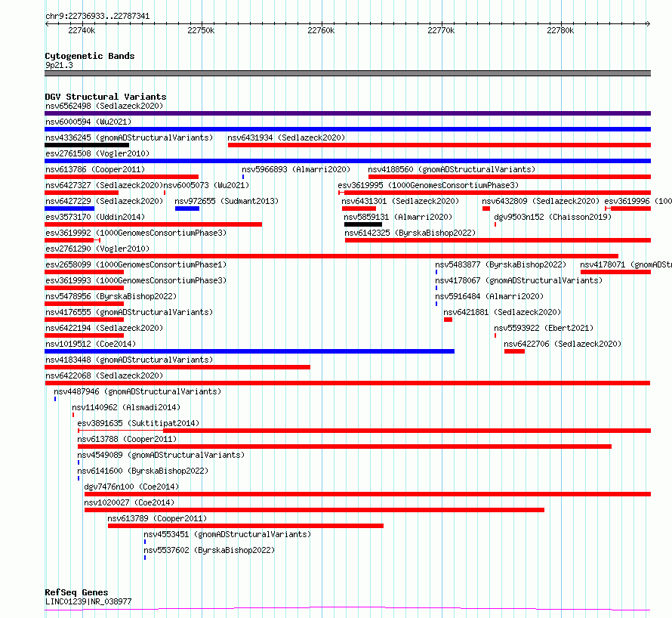Click the nsv4549089 gnomAD variant label
The height and width of the screenshot is (618, 672).
click(x=161, y=455)
